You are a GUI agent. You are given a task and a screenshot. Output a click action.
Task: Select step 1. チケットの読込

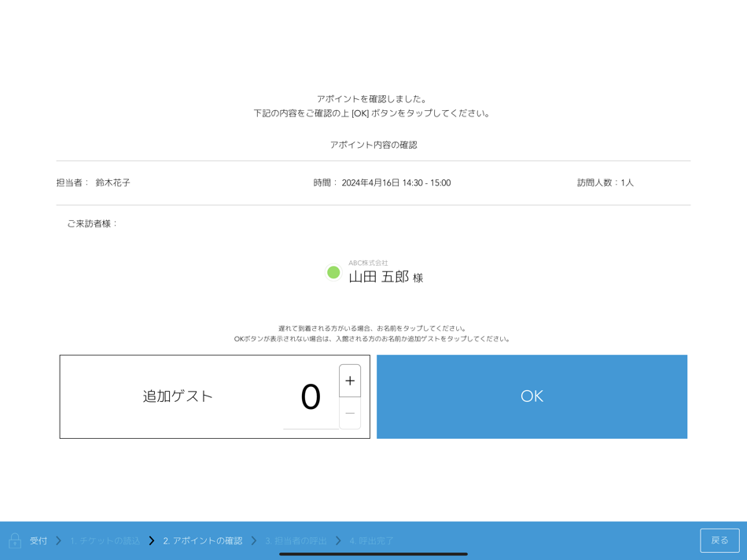(x=105, y=541)
